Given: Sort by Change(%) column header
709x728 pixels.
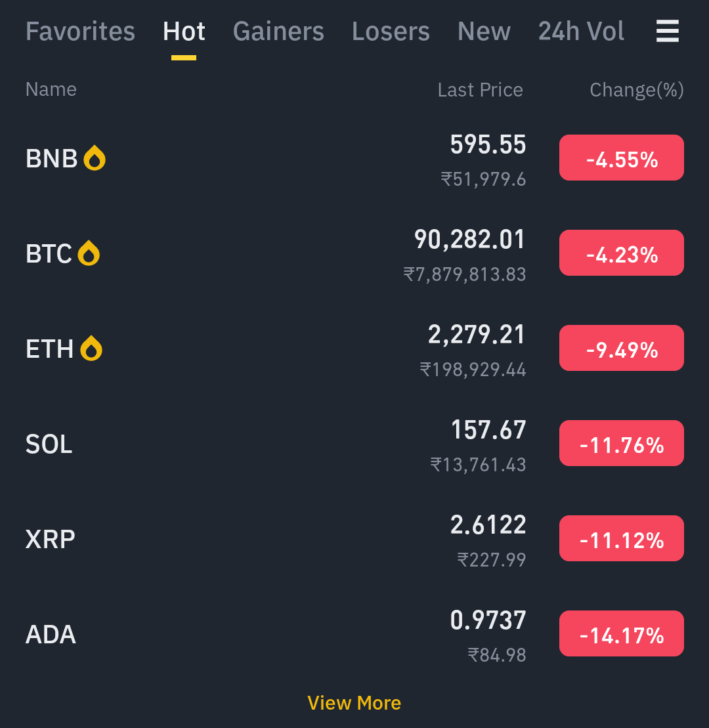Looking at the screenshot, I should (x=637, y=90).
